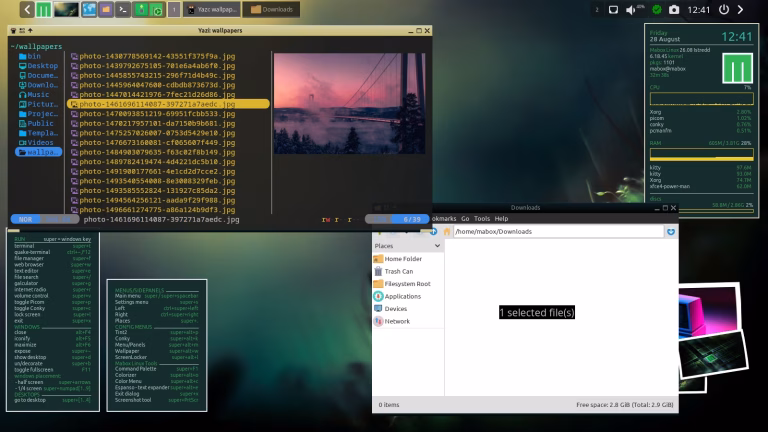Switch to workspace 2 in the panel
This screenshot has width=768, height=432.
pos(597,9)
